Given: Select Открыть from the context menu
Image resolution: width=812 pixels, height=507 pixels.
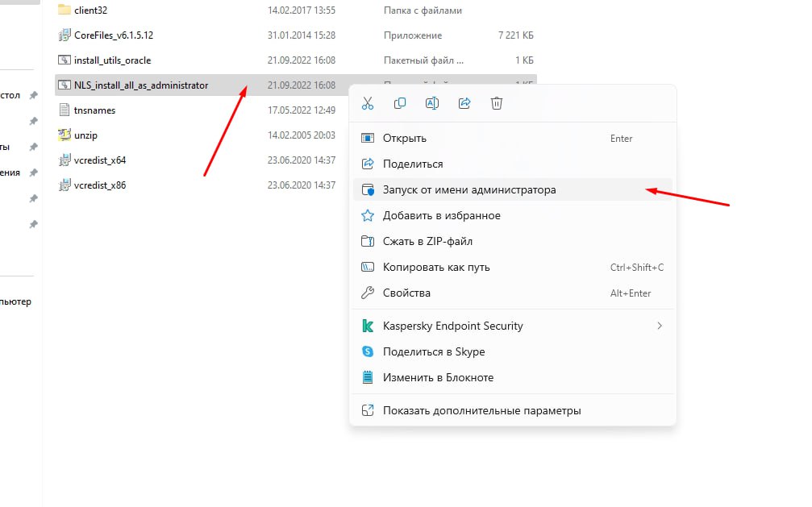Looking at the screenshot, I should tap(512, 139).
